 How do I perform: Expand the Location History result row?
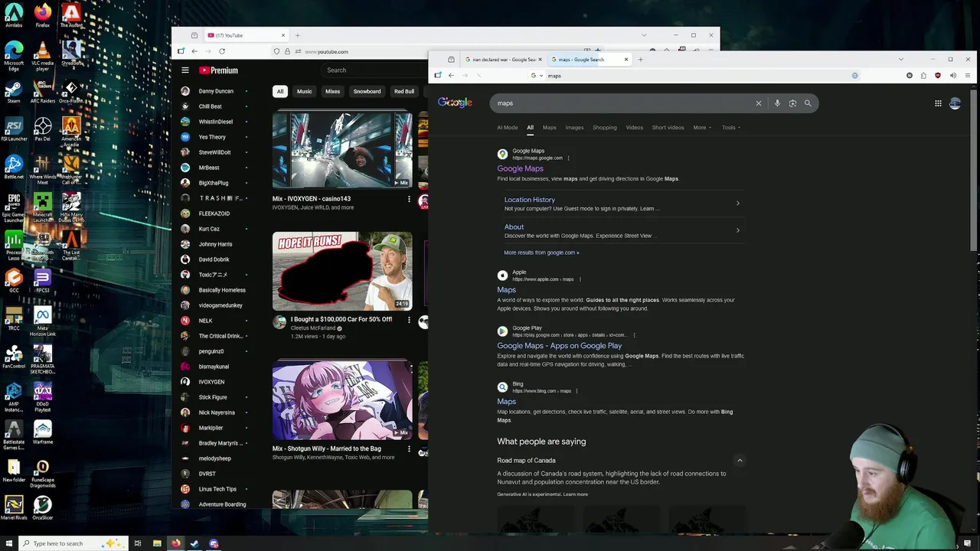point(620,203)
